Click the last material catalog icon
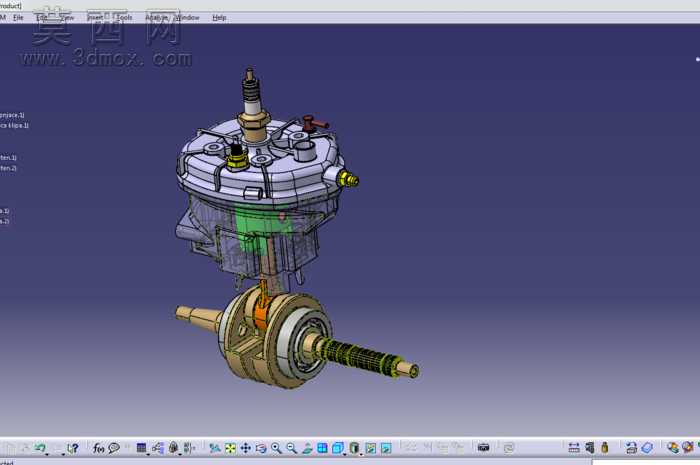 pyautogui.click(x=688, y=447)
